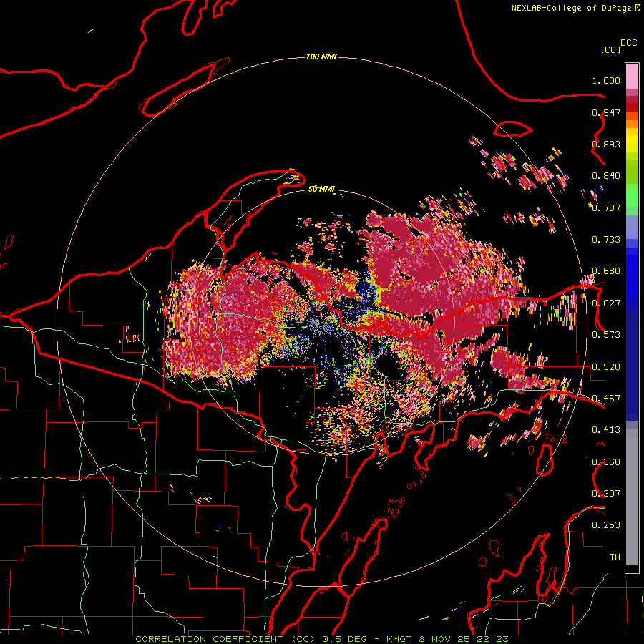
Task: Click the 0.360 scale value
Action: 606,462
